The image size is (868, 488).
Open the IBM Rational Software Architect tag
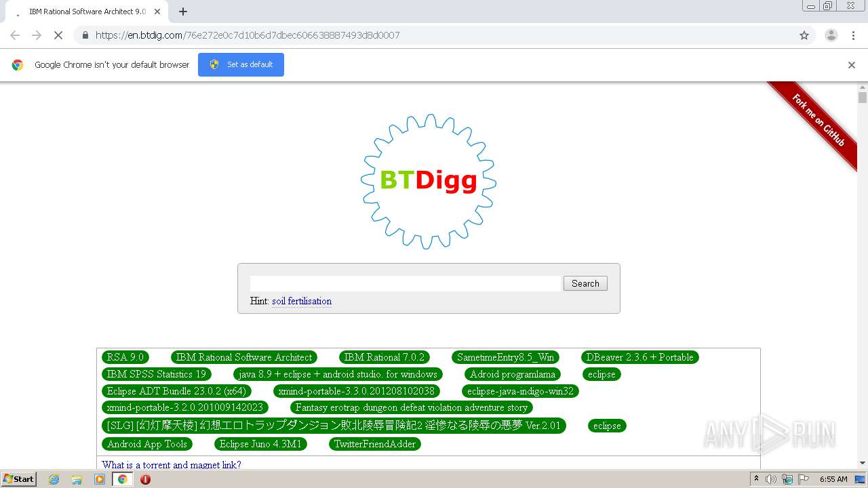[x=244, y=357]
